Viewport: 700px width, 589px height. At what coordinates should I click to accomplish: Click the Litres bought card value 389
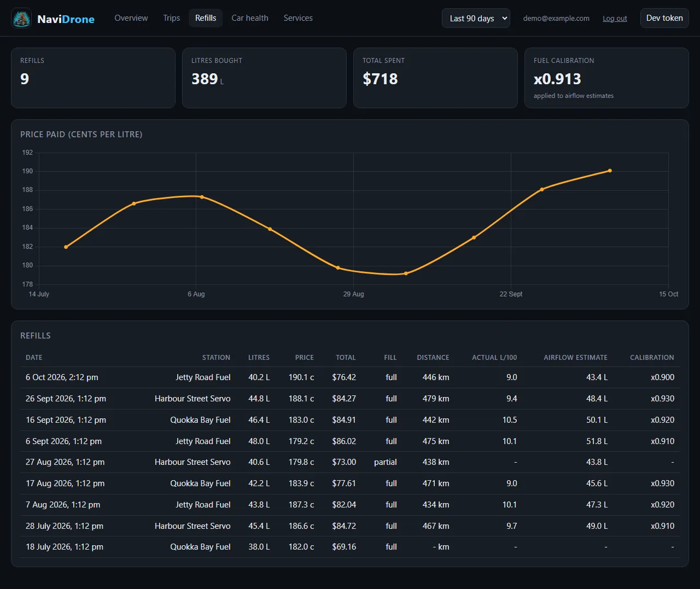pos(205,79)
